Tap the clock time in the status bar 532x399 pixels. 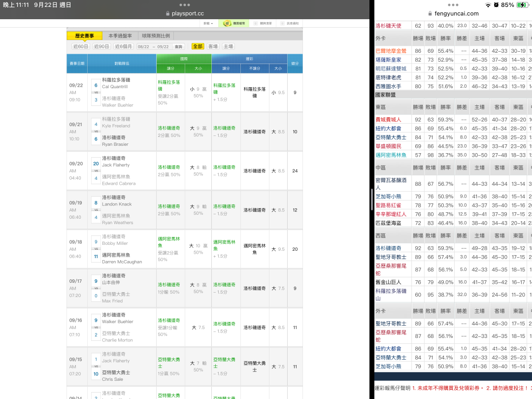pyautogui.click(x=16, y=5)
